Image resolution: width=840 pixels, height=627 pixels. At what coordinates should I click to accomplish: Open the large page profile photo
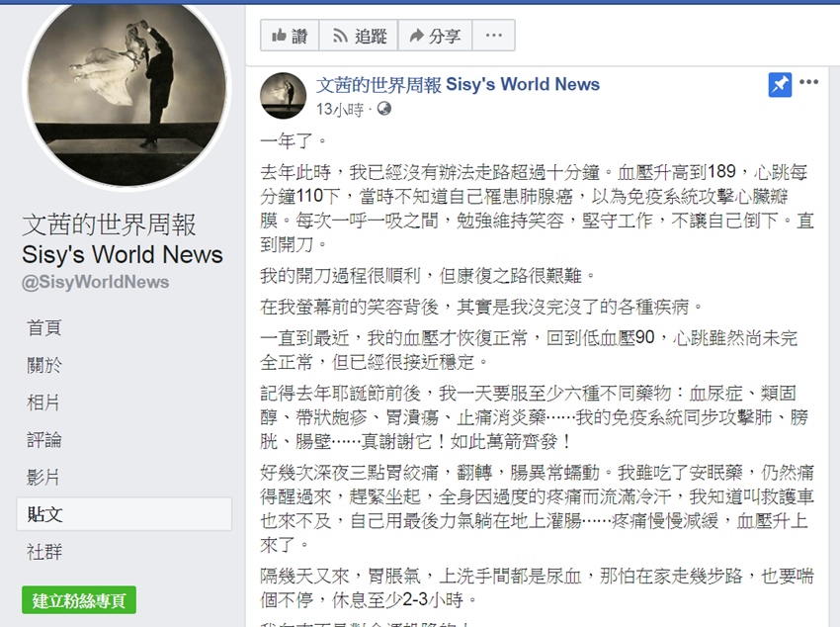point(126,92)
